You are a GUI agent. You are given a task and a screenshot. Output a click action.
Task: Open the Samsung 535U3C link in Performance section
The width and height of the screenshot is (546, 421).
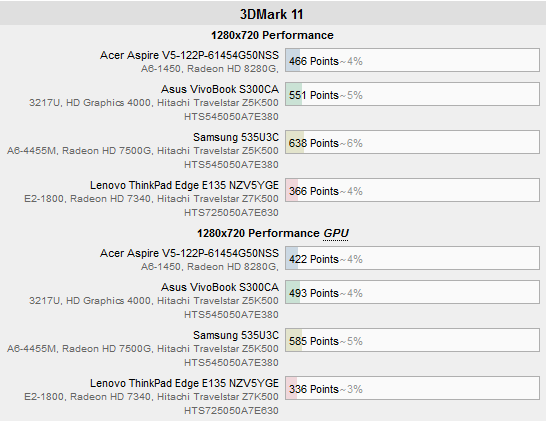pyautogui.click(x=236, y=137)
